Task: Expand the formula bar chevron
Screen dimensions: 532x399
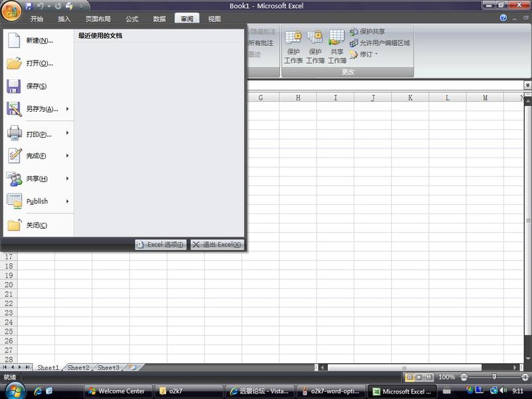Action: click(x=527, y=85)
